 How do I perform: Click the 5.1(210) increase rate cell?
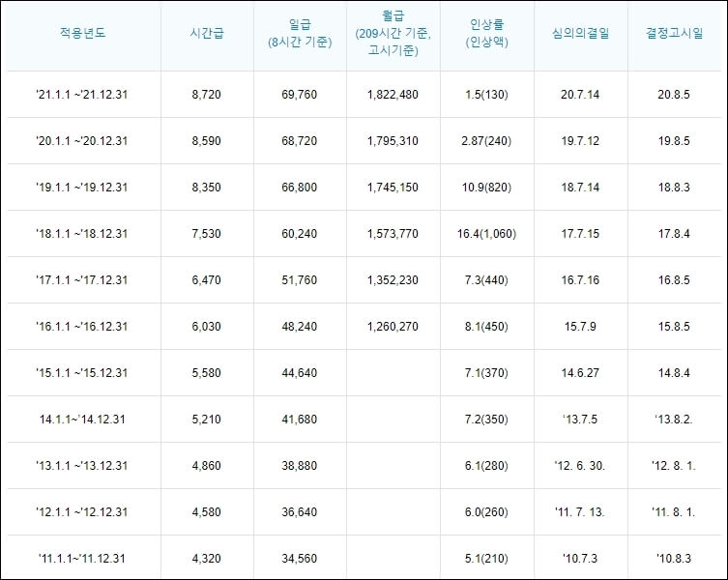[x=486, y=559]
